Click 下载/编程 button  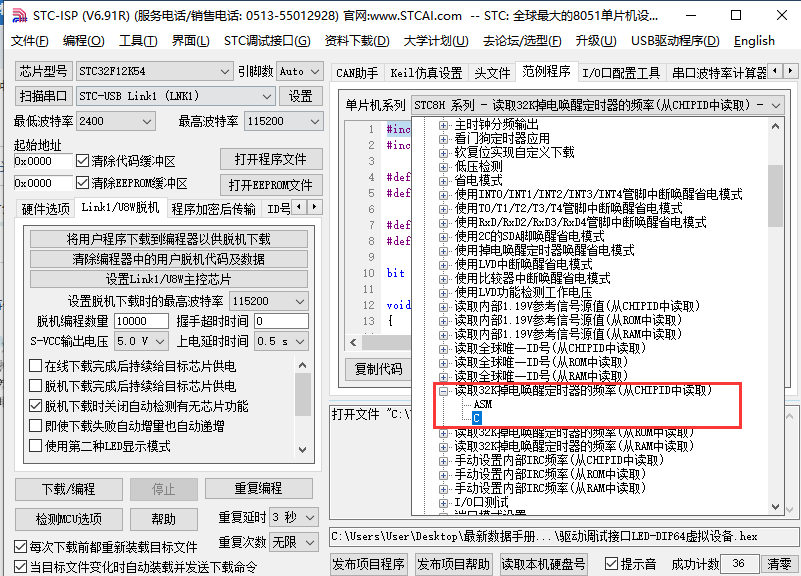[68, 489]
